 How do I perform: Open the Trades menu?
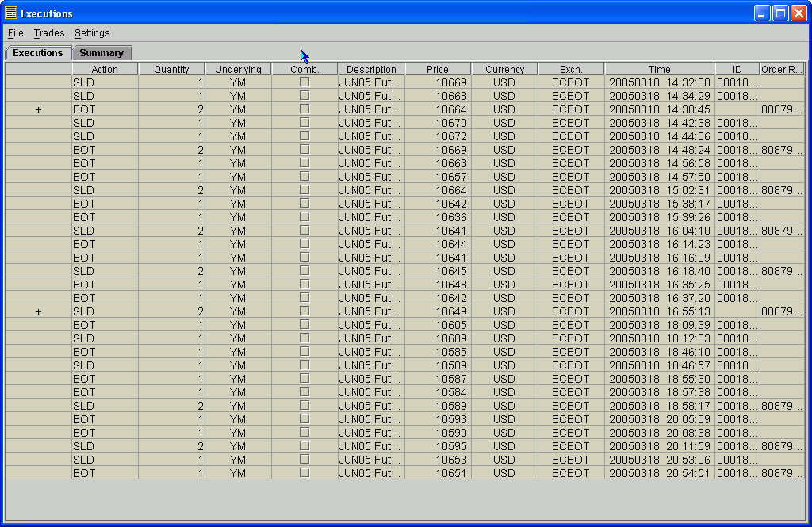49,33
